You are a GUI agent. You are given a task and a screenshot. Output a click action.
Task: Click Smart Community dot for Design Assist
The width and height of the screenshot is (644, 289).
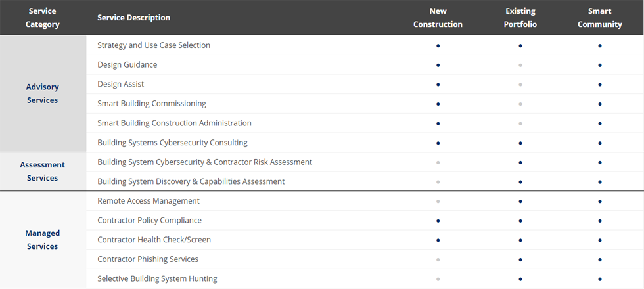pos(600,85)
